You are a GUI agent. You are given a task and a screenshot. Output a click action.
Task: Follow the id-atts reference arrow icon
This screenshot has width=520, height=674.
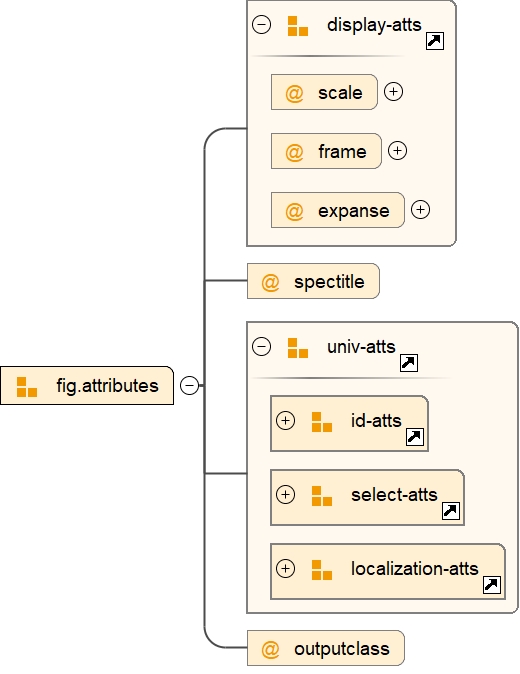click(415, 437)
